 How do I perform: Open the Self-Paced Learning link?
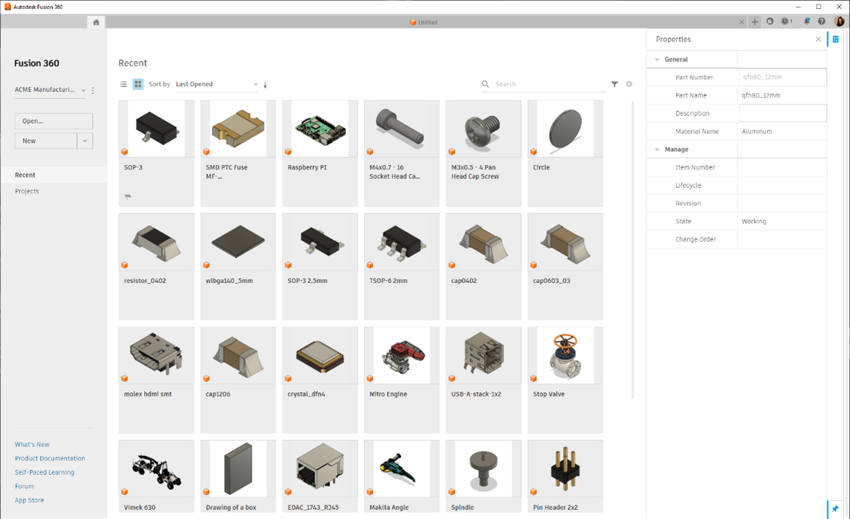[44, 472]
